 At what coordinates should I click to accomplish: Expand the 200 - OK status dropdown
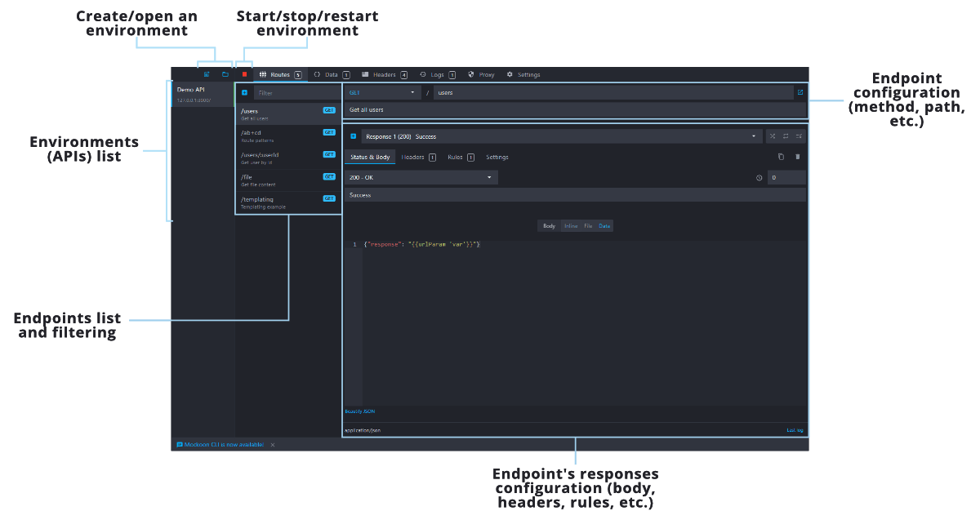pyautogui.click(x=421, y=177)
